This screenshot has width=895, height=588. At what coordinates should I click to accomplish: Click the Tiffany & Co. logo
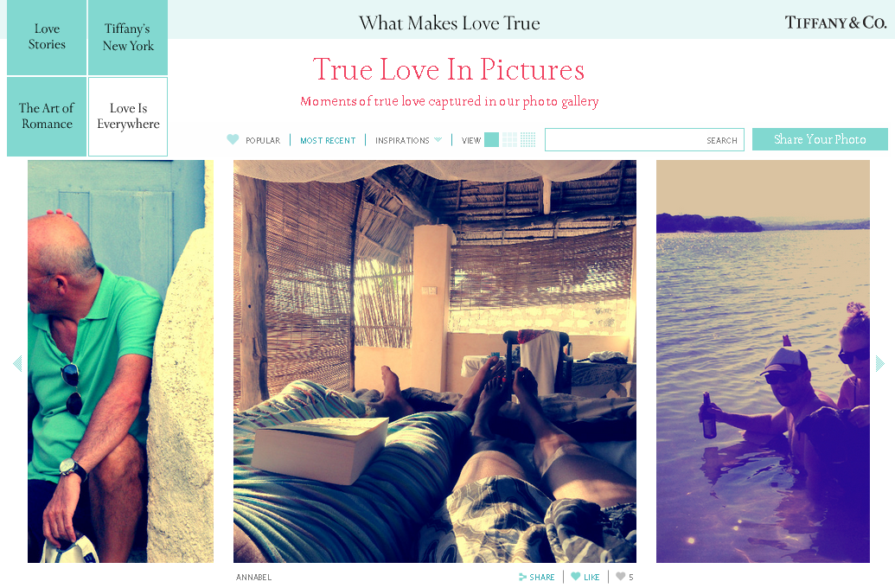835,22
